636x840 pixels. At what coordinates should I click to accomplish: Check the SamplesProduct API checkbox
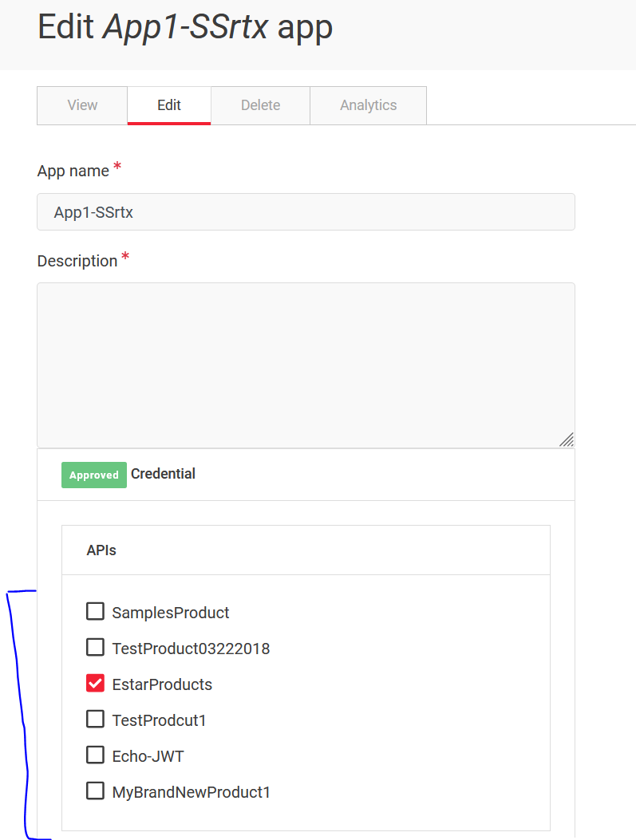coord(95,611)
